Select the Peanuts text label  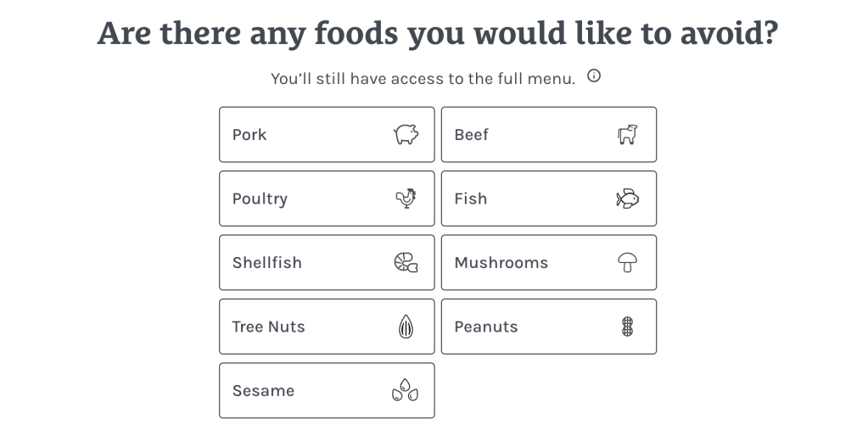point(486,327)
